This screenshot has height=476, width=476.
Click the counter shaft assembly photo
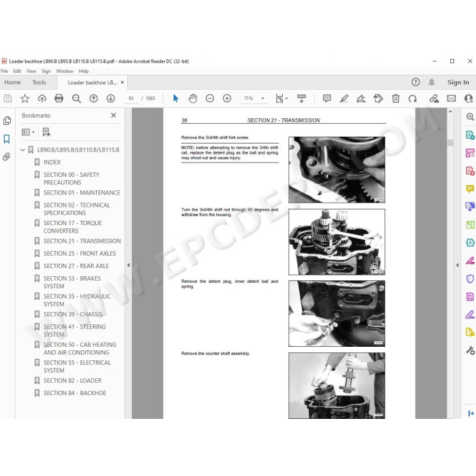337,386
